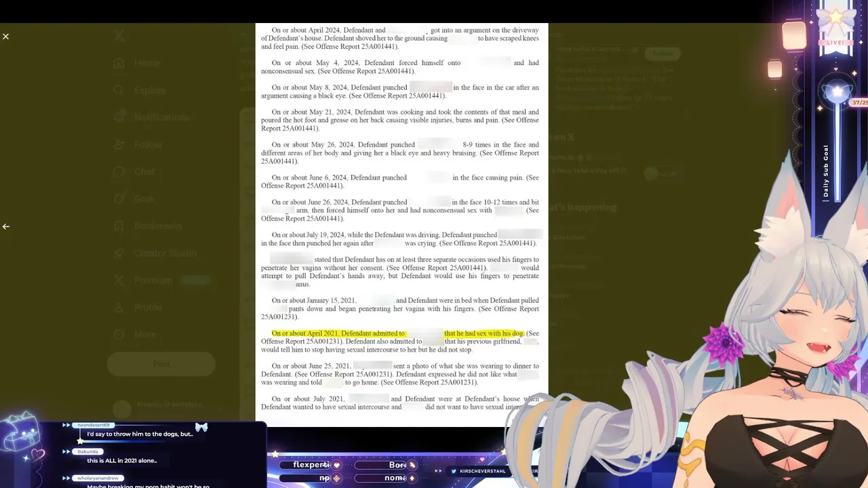Click the "On or about May 21, 2024" paragraph

click(x=400, y=120)
